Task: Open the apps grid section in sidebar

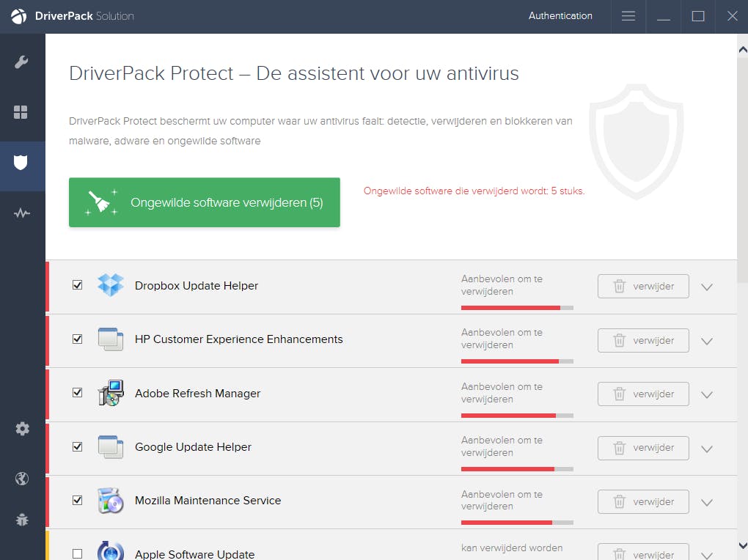Action: [x=21, y=112]
